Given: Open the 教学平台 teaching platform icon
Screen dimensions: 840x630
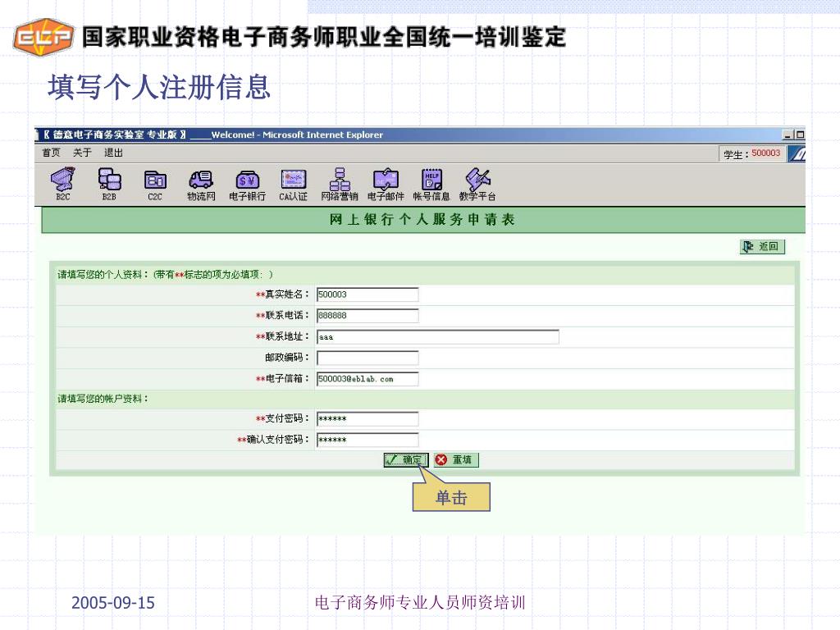Looking at the screenshot, I should click(x=477, y=184).
